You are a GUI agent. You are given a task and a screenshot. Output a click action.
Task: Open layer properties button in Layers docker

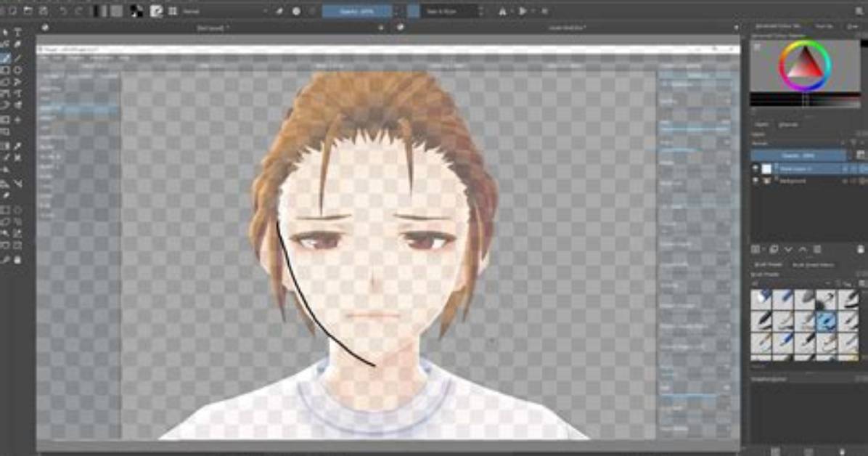(817, 249)
